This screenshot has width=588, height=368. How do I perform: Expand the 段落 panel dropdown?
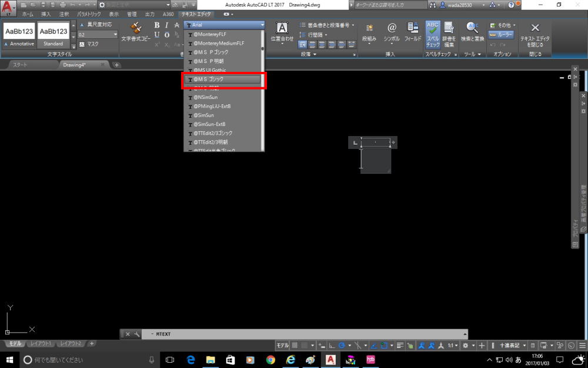(x=309, y=54)
